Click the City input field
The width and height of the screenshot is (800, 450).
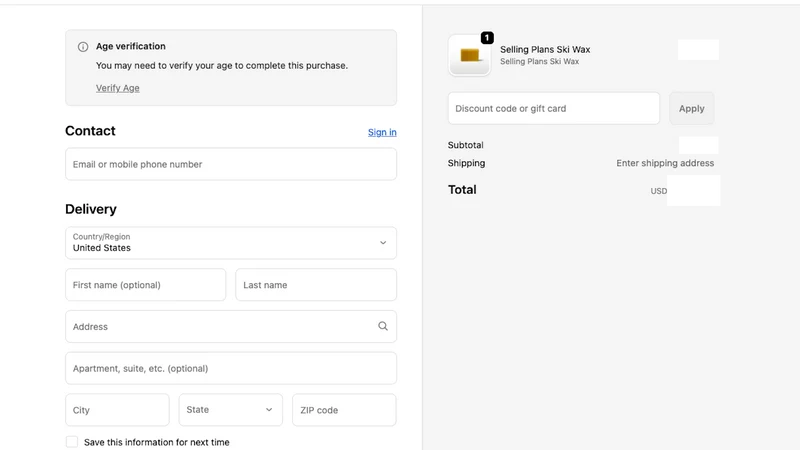[x=117, y=410]
